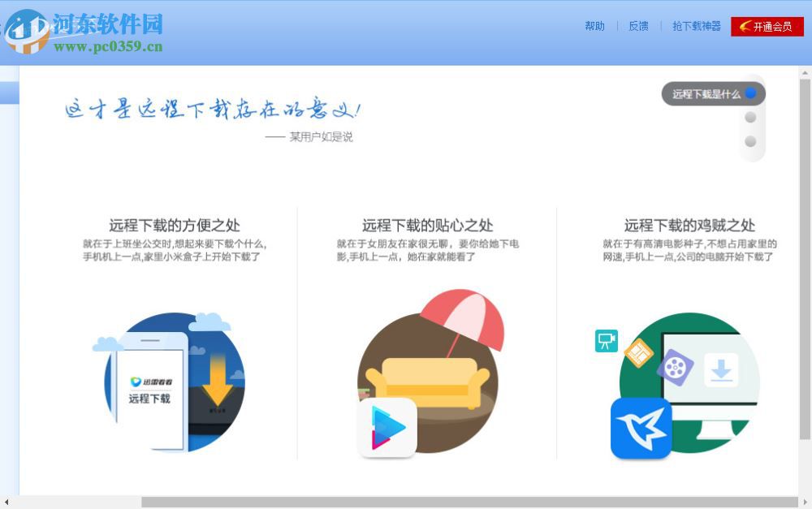Select the bottom gray navigation dot

tap(751, 140)
